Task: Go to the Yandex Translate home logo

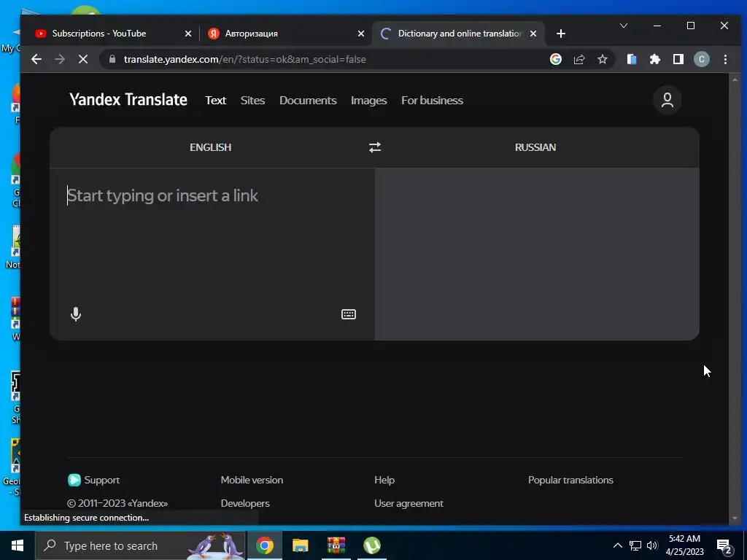Action: [128, 99]
